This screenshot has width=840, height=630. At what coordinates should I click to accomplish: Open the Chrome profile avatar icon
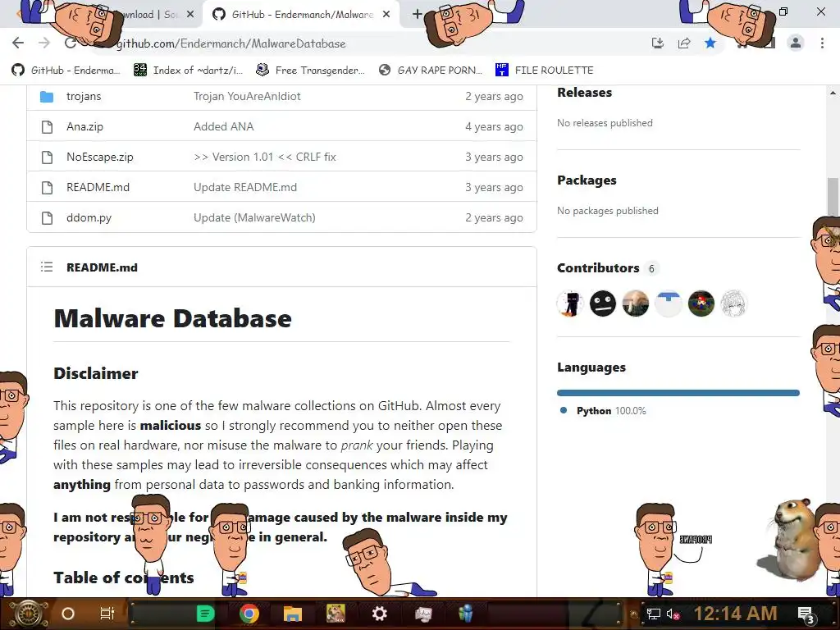796,43
